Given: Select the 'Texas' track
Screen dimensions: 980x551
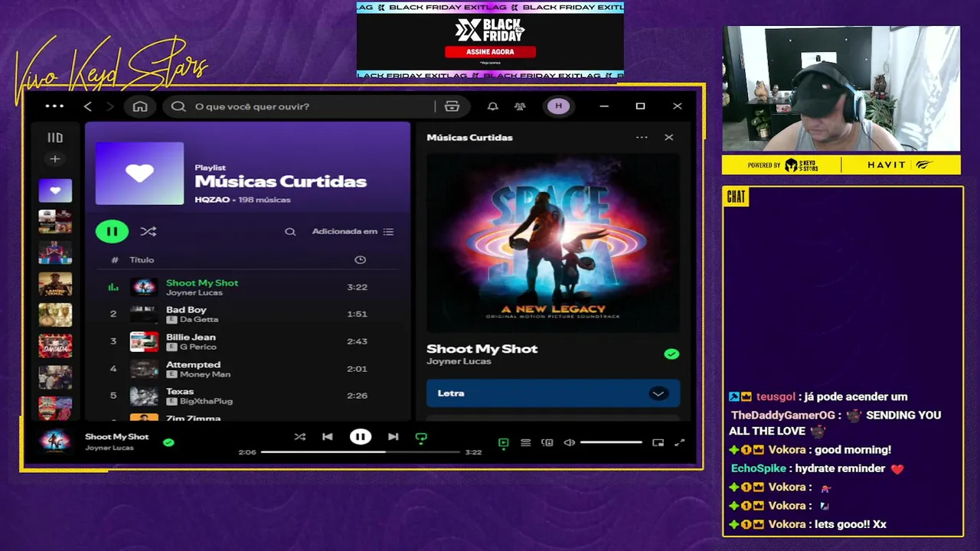Looking at the screenshot, I should 180,391.
